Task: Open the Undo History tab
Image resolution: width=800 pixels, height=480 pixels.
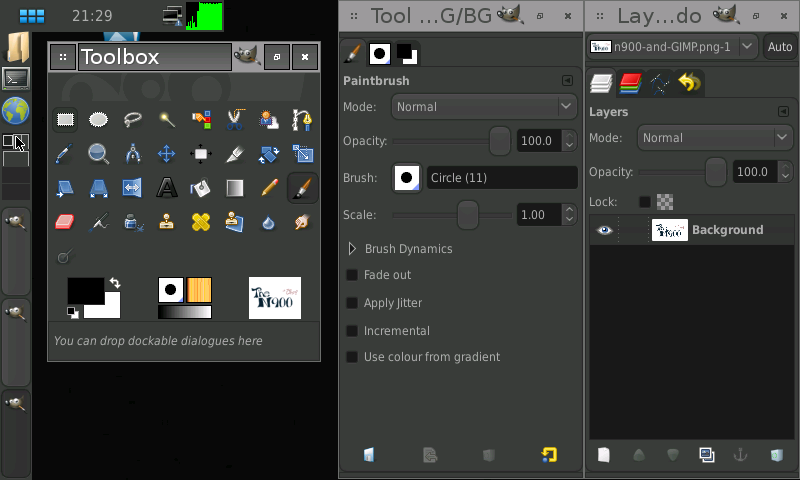Action: (x=689, y=83)
